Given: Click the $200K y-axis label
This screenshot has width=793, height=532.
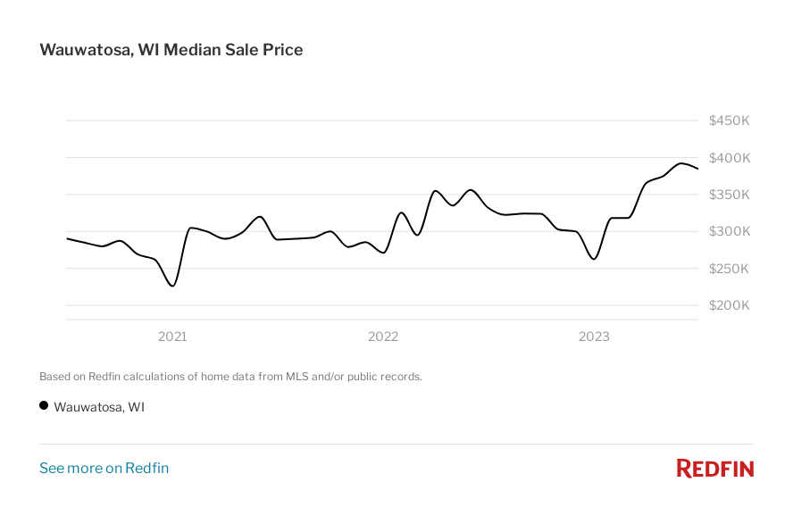Looking at the screenshot, I should (729, 305).
